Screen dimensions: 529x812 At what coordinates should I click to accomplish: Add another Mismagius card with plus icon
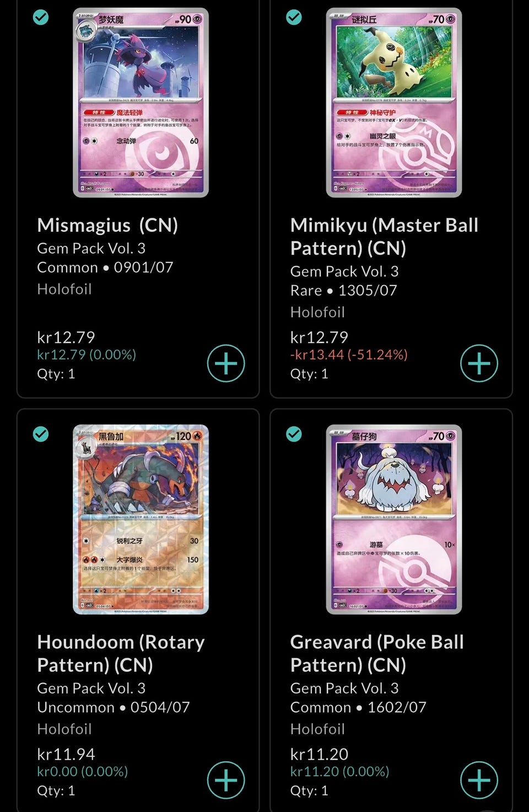pos(226,363)
